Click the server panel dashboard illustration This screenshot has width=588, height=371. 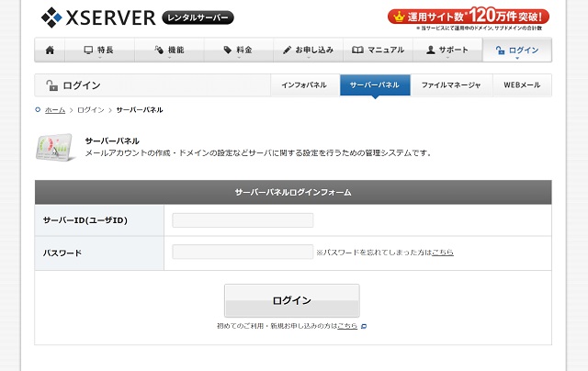55,147
